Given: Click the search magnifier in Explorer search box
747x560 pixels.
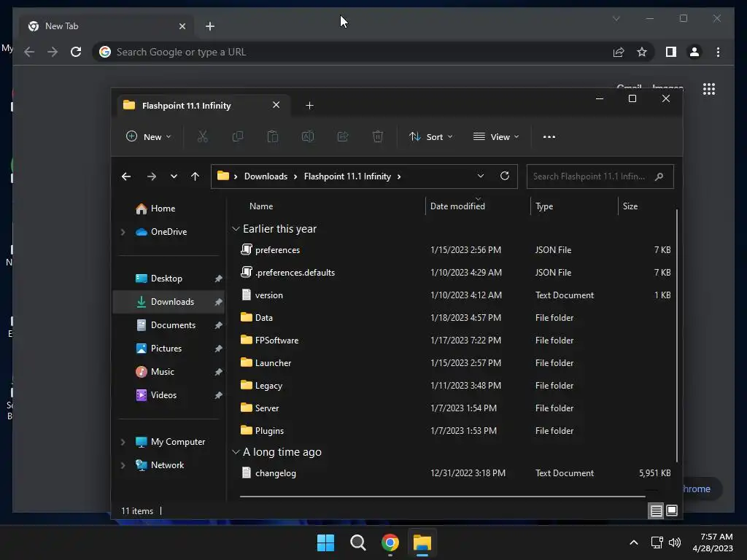Looking at the screenshot, I should [x=659, y=176].
